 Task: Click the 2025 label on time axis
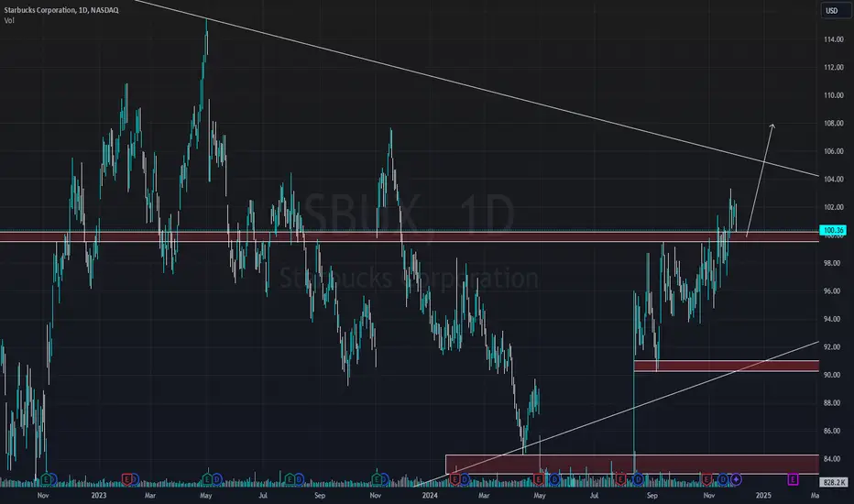pyautogui.click(x=763, y=495)
